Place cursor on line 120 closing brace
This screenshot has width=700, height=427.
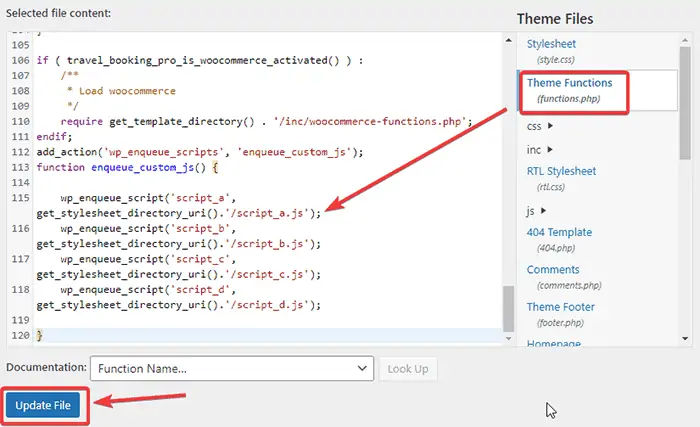[40, 333]
